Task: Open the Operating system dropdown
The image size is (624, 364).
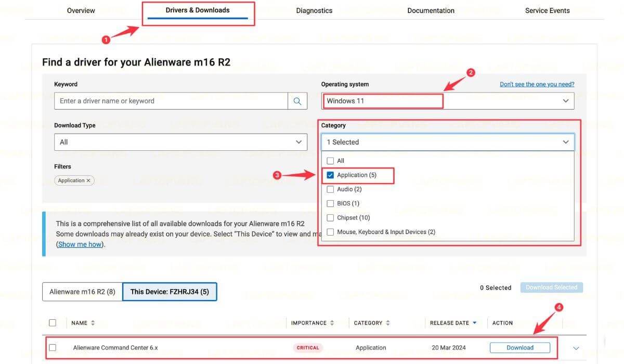Action: 448,101
